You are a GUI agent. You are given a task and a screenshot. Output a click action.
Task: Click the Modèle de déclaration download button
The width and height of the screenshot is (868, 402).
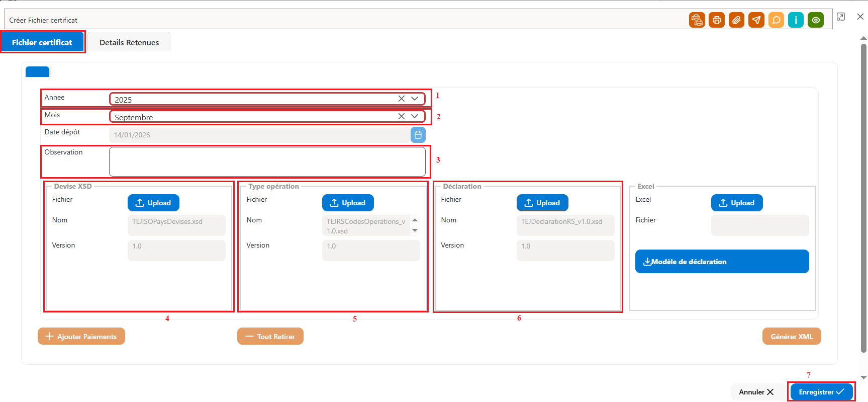click(722, 262)
